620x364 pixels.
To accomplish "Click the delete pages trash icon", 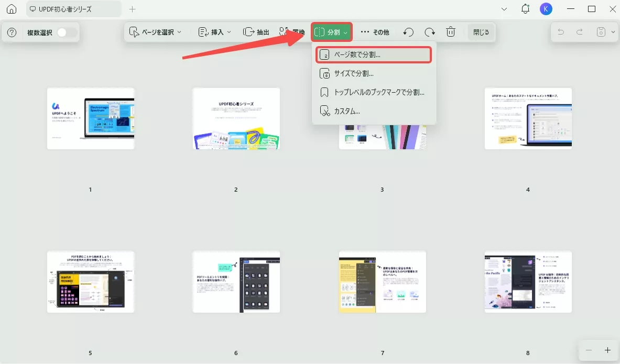I will pos(450,31).
